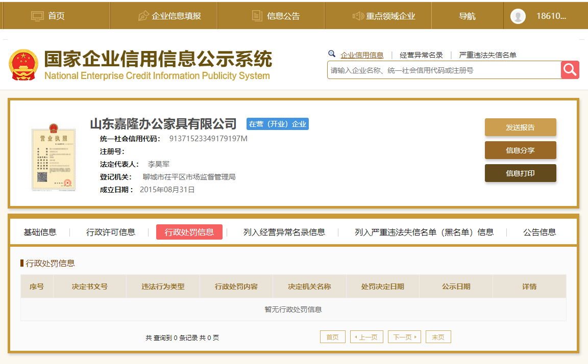
Task: Click the account name 18610...
Action: 551,16
